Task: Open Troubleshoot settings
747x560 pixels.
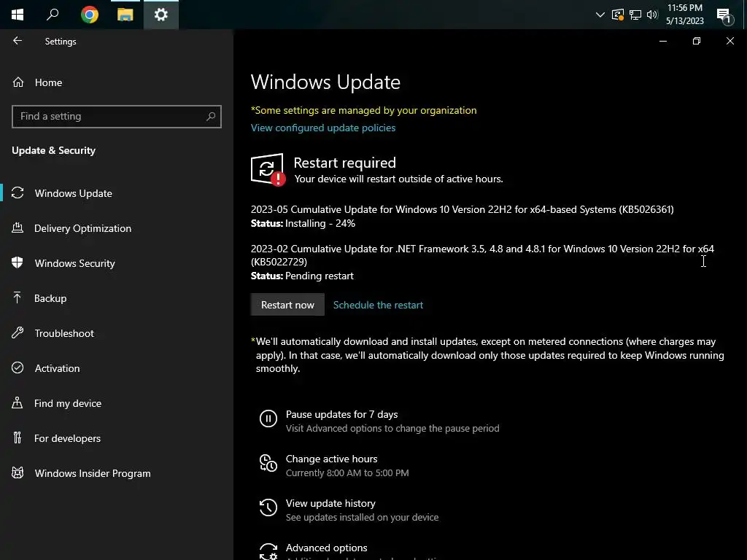Action: point(64,333)
